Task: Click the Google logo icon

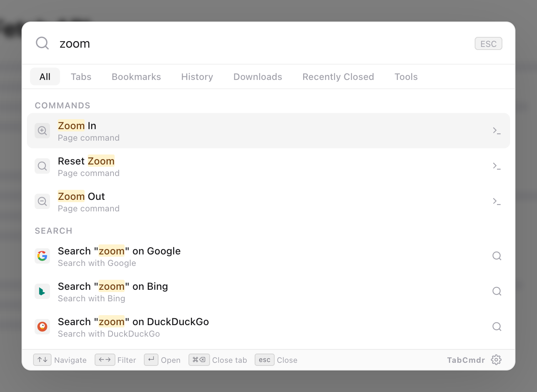Action: point(42,256)
